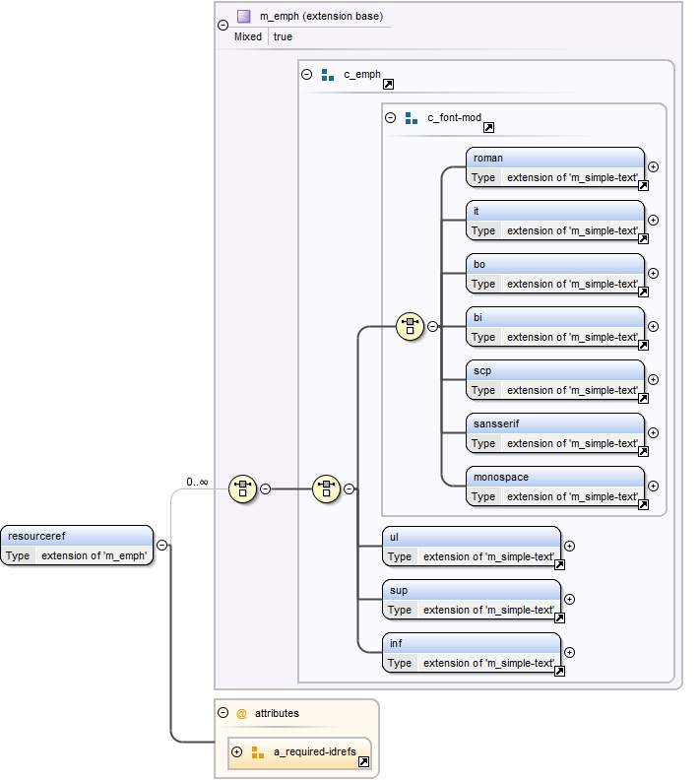The width and height of the screenshot is (700, 780).
Task: Expand the a_required-idrefs attribute group
Action: coord(236,752)
